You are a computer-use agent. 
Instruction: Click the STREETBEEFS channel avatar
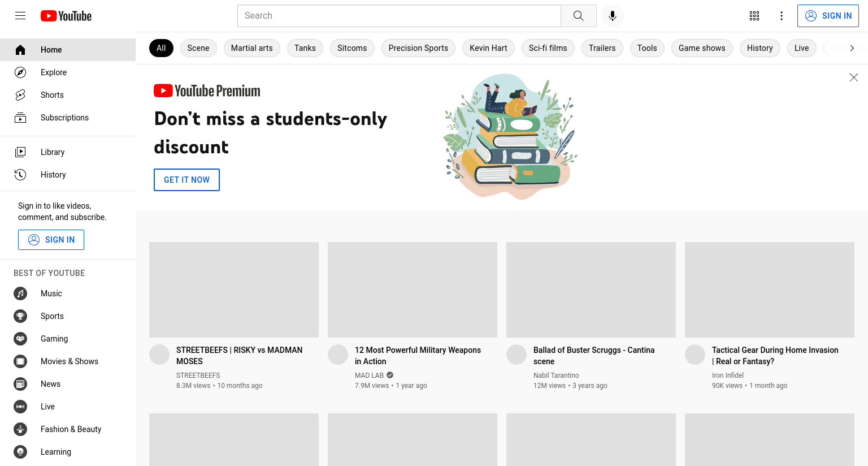(159, 355)
